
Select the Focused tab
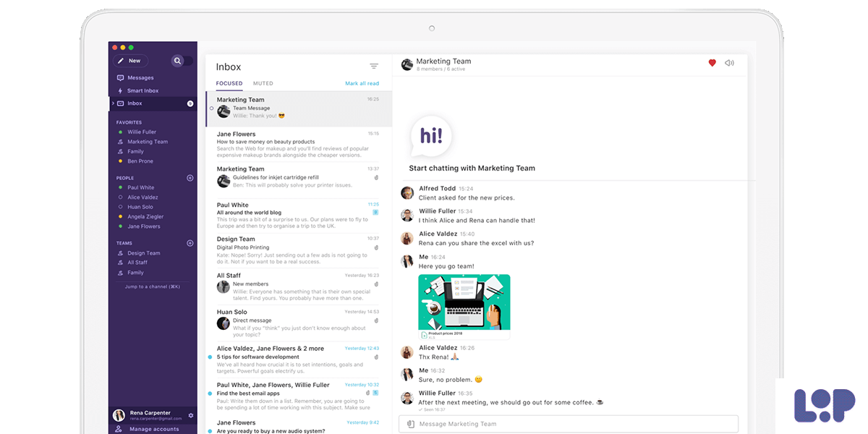229,84
